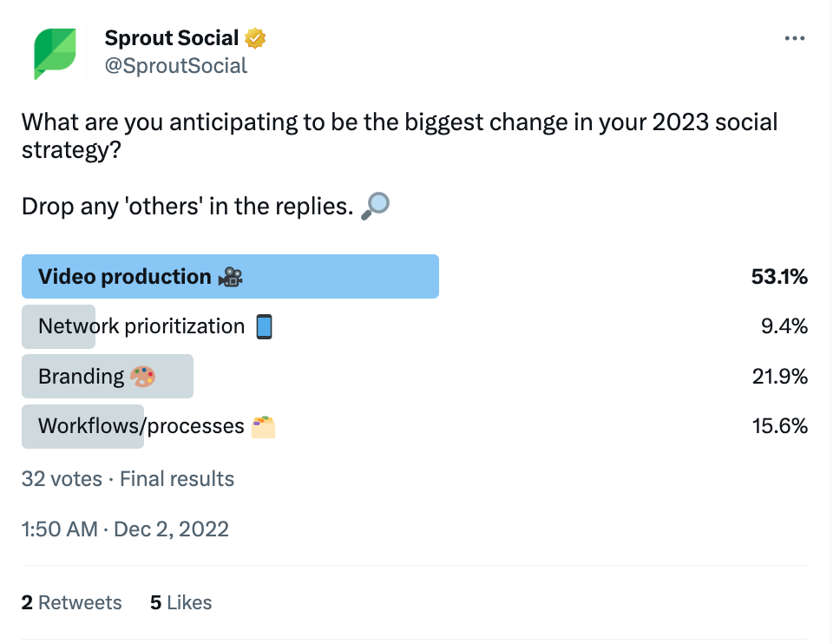Open the Sprout Social profile name
The height and width of the screenshot is (644, 840).
(x=172, y=38)
